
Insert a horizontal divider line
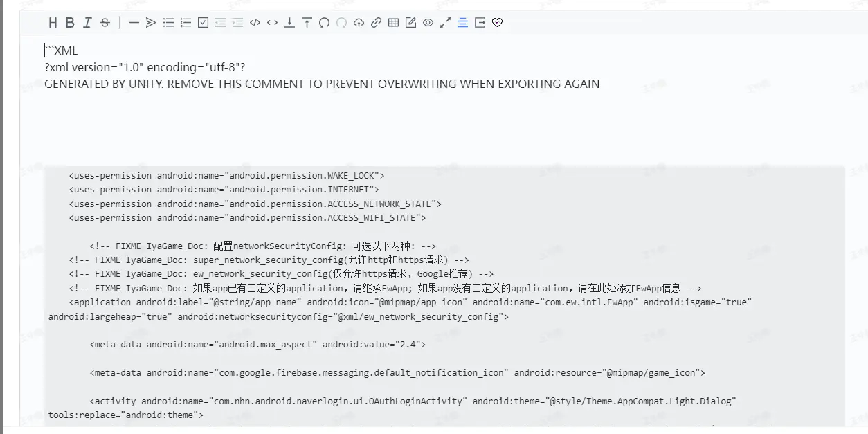tap(134, 23)
